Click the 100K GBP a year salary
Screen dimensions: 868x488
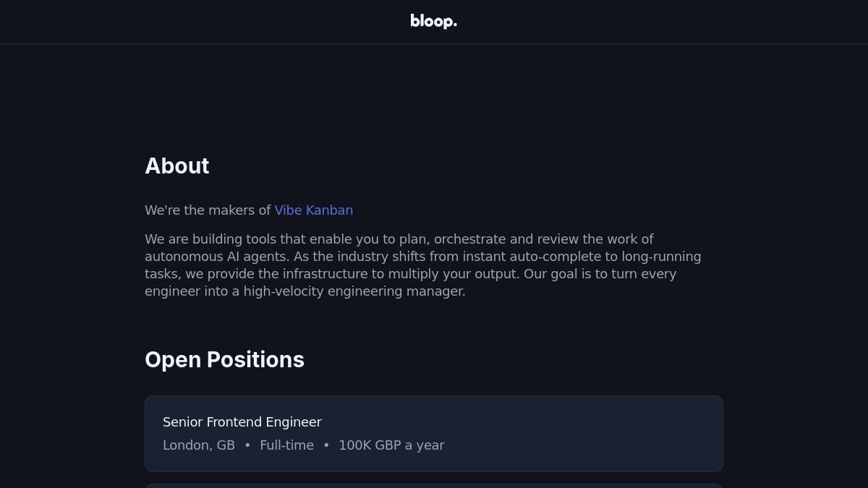391,445
